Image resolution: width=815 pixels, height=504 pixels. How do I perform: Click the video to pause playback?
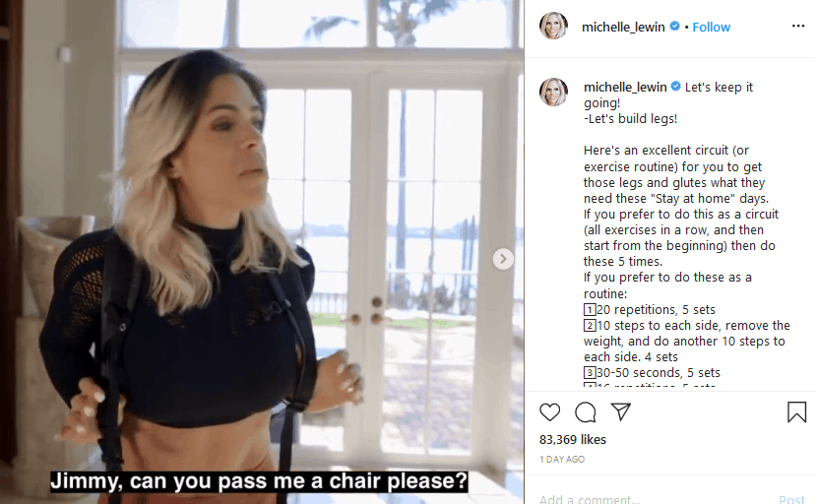point(262,252)
